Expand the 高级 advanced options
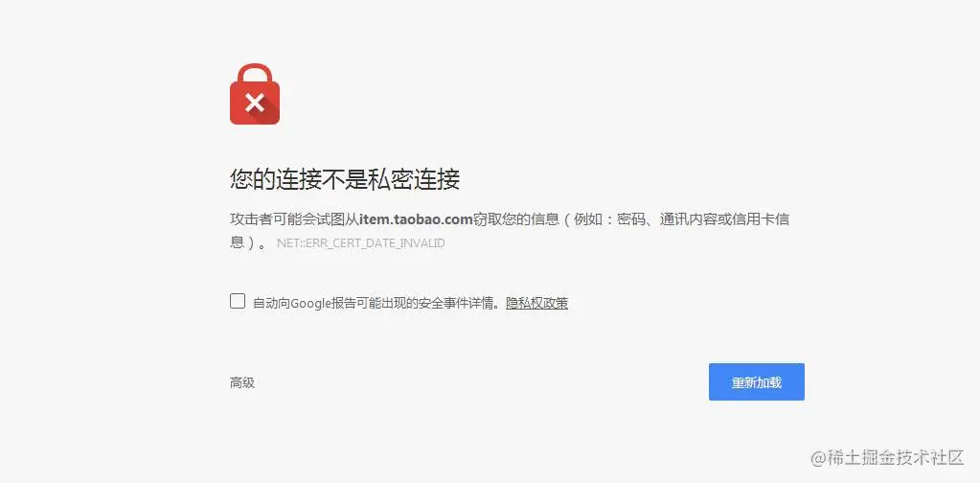This screenshot has height=483, width=980. click(x=241, y=382)
